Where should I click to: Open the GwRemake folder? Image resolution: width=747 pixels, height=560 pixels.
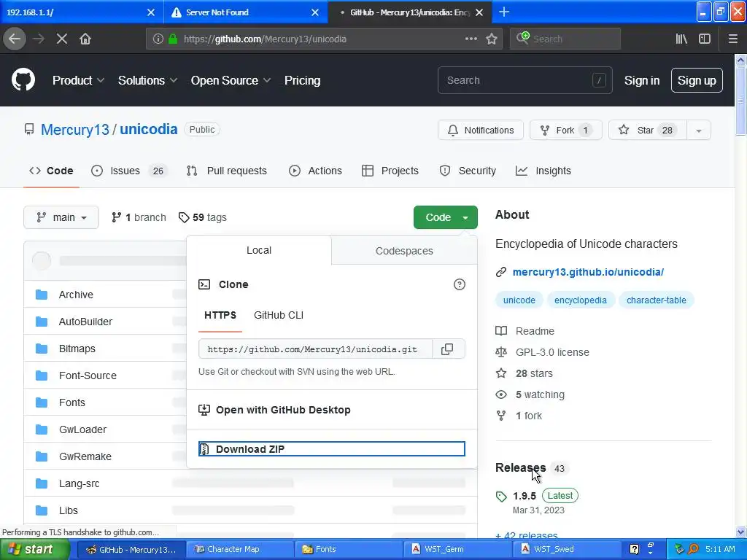click(85, 456)
